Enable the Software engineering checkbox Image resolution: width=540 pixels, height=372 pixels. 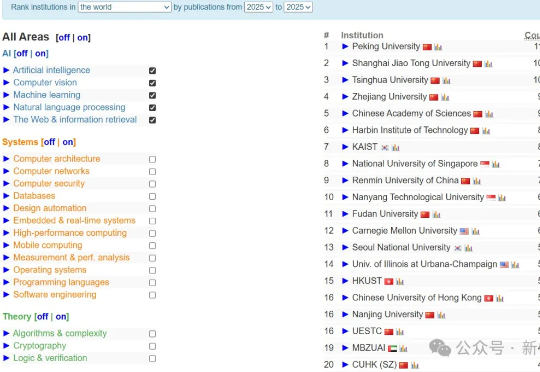point(153,295)
